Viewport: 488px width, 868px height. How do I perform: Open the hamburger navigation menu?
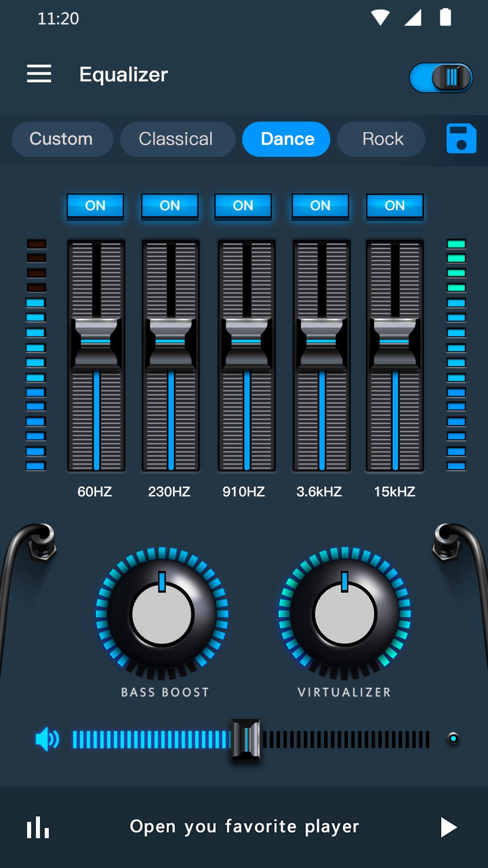pyautogui.click(x=39, y=74)
